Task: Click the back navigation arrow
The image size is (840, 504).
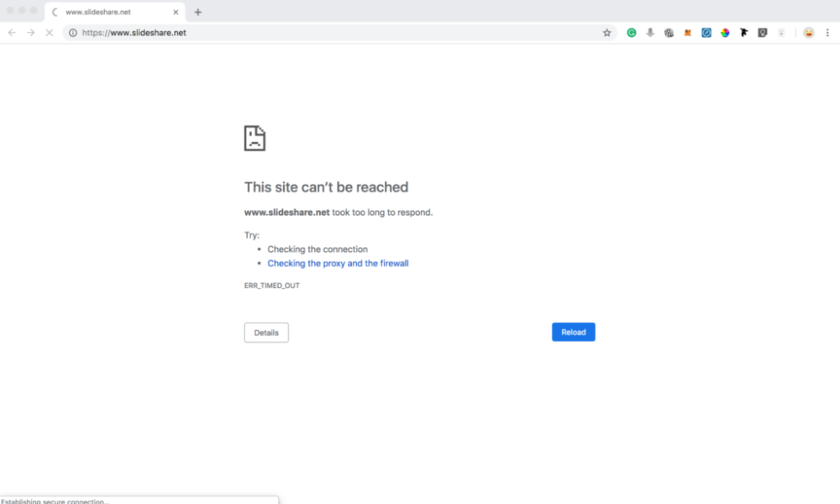Action: pos(11,33)
